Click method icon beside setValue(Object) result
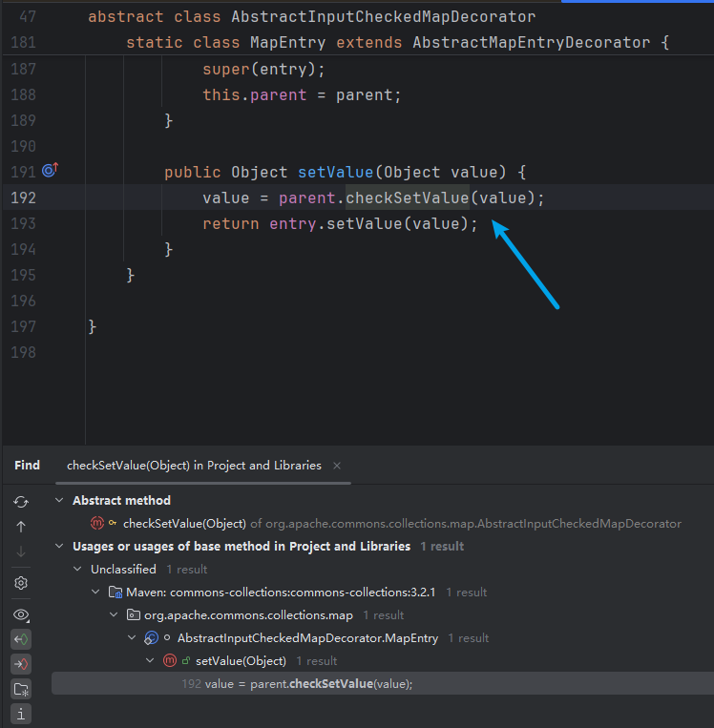Viewport: 714px width, 728px height. click(170, 660)
